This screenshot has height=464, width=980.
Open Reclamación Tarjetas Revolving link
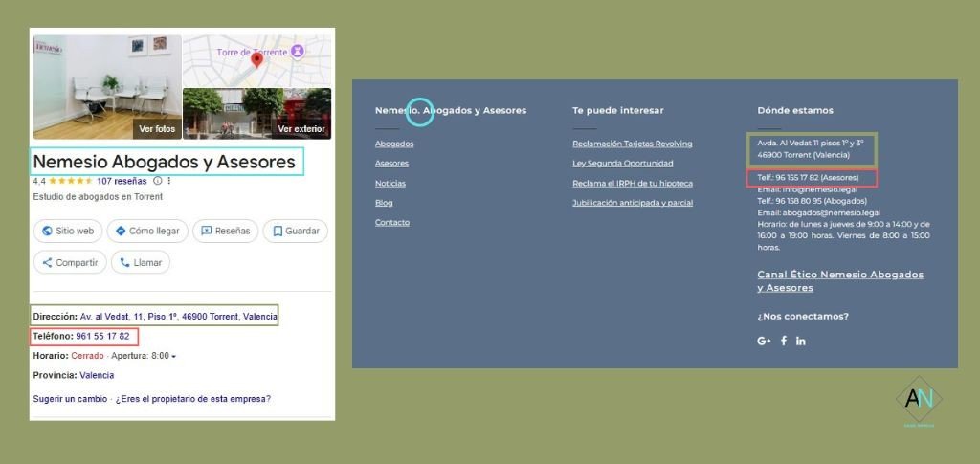tap(633, 144)
